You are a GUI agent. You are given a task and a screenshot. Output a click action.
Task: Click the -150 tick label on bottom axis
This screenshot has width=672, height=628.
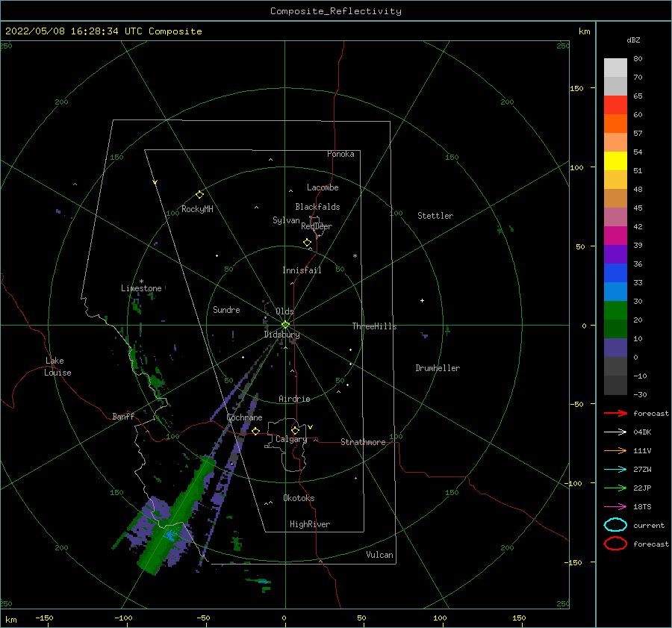pos(44,618)
